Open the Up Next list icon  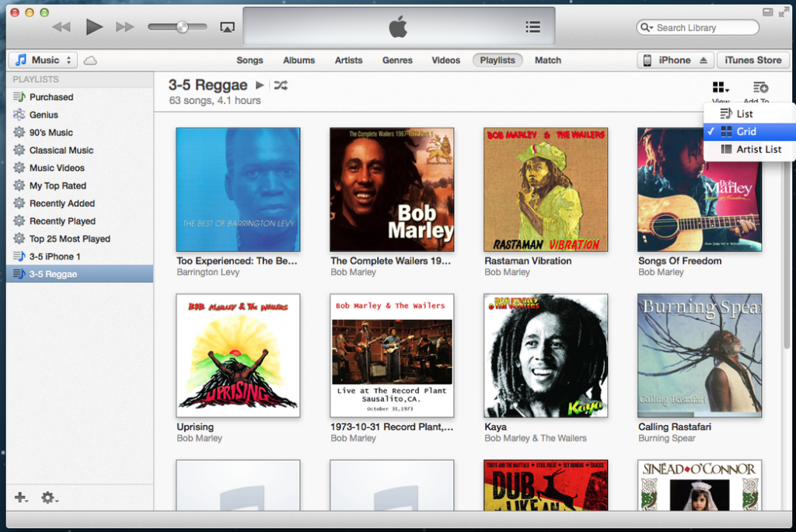tap(532, 27)
